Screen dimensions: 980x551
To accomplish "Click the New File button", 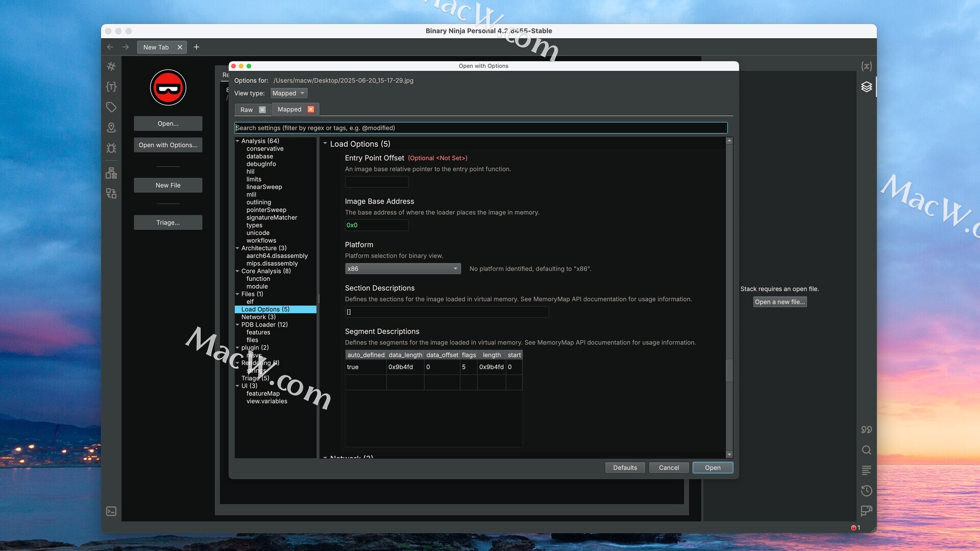I will 168,185.
